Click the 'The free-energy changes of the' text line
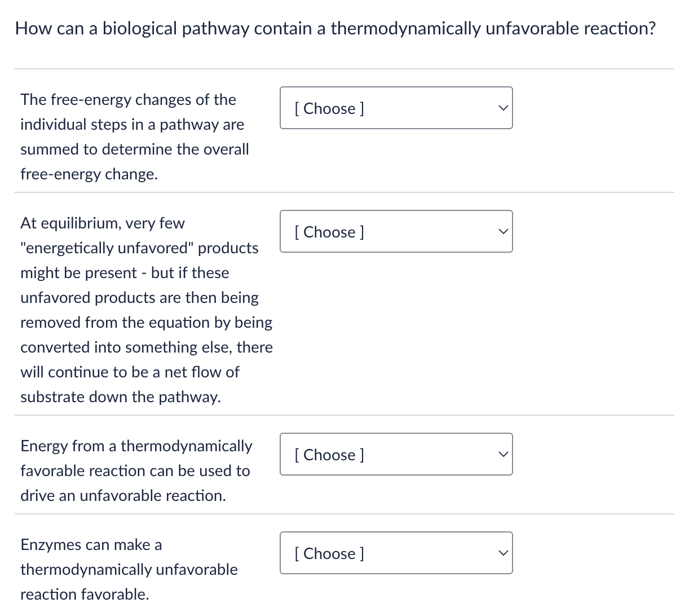This screenshot has width=680, height=616. pyautogui.click(x=128, y=100)
